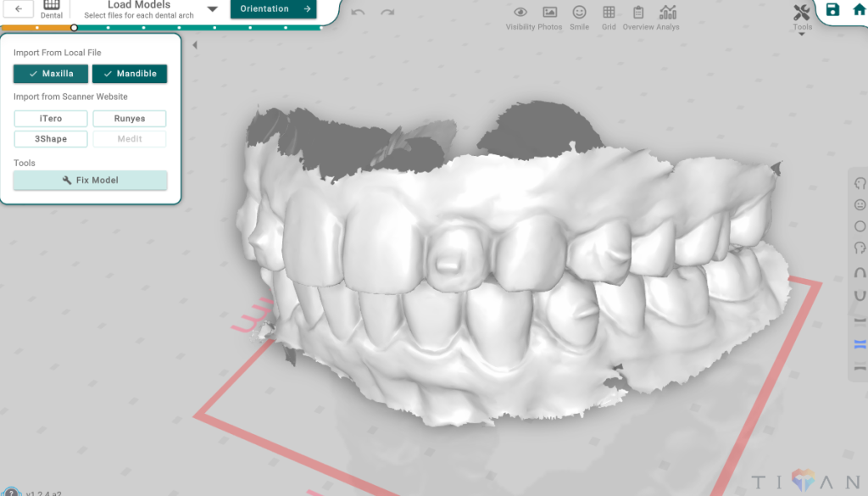The width and height of the screenshot is (868, 496).
Task: Proceed to the Orientation step
Action: click(x=273, y=9)
